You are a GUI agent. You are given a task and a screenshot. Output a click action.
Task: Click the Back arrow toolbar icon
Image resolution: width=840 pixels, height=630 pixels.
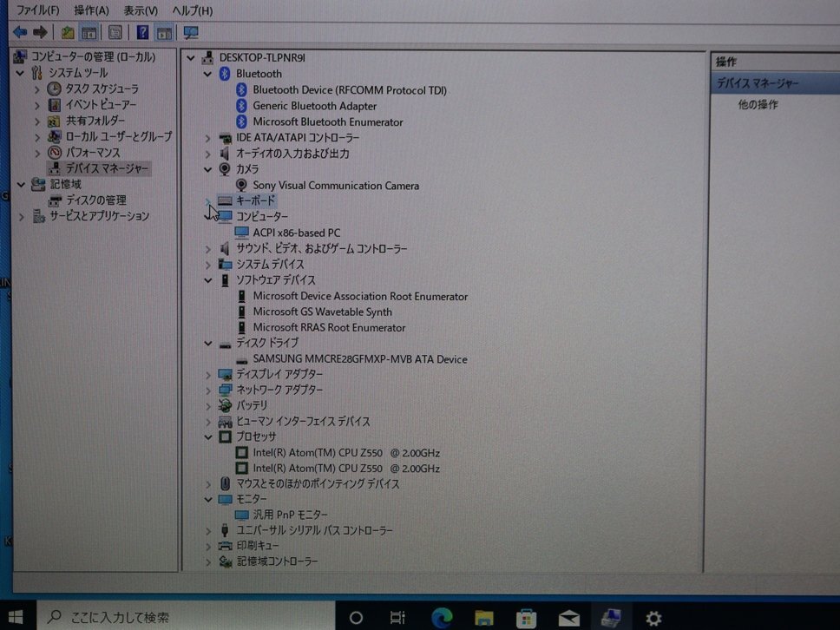[20, 32]
